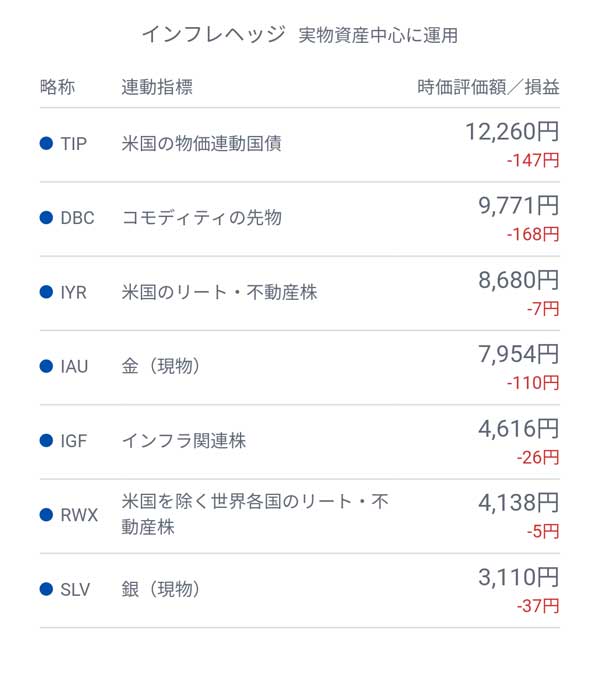Click the 時価評価額／損益 column header
Viewport: 600px width, 680px height.
pyautogui.click(x=488, y=87)
